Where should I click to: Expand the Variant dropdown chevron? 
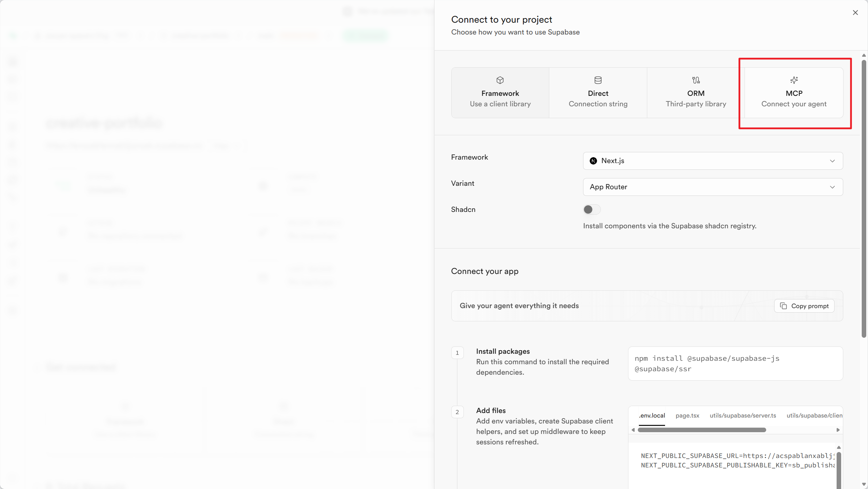pyautogui.click(x=832, y=187)
